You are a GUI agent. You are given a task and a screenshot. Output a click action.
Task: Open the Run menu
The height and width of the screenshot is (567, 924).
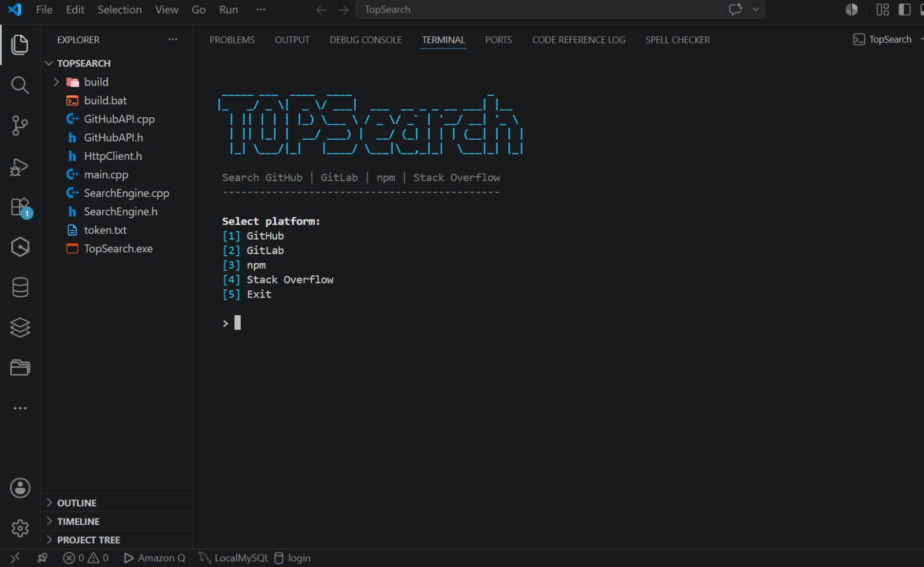click(x=229, y=9)
